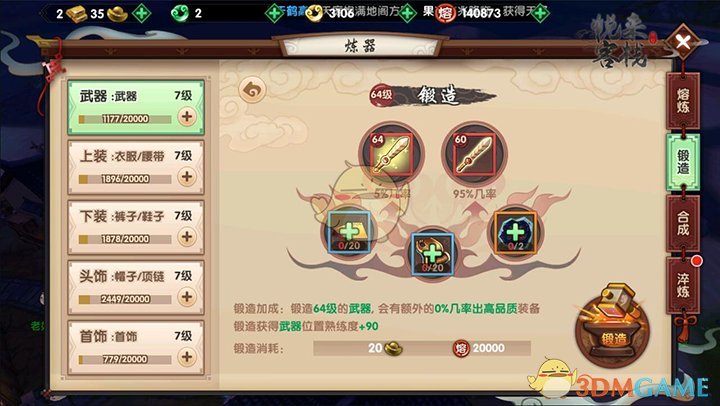Switch to the 熔炼 side tab

[683, 101]
